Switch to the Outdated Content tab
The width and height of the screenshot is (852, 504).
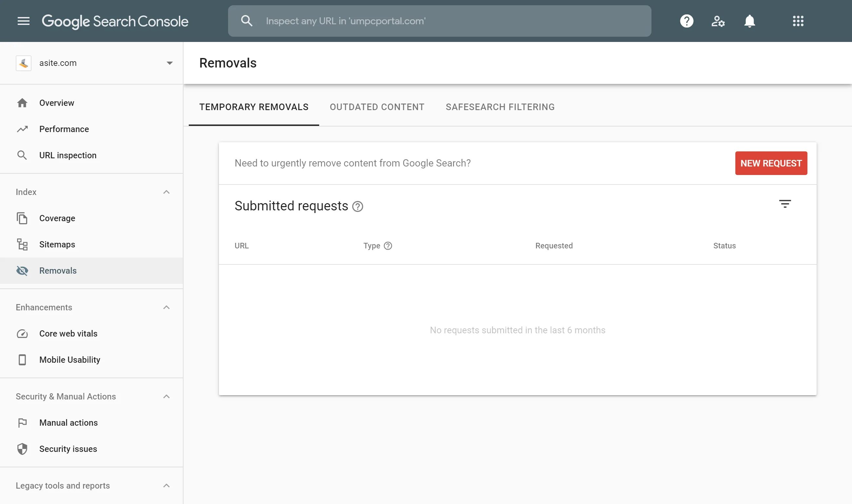[377, 107]
